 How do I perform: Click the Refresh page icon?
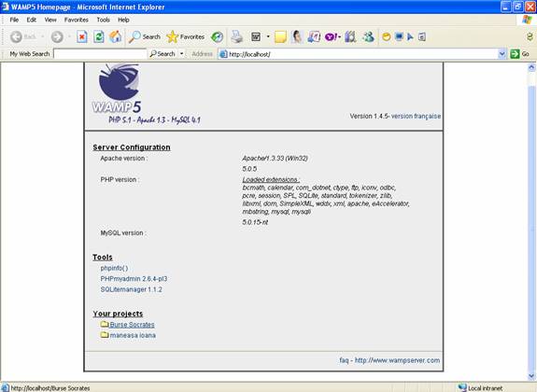coord(99,36)
